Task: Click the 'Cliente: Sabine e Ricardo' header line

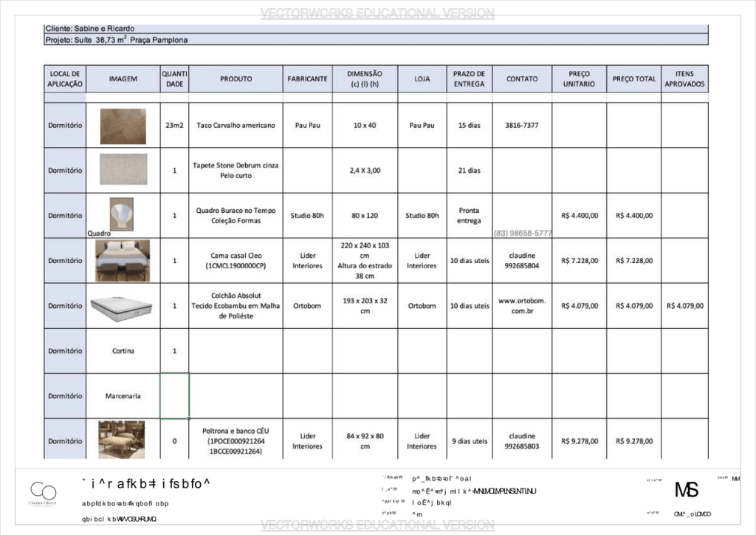Action: pos(376,29)
